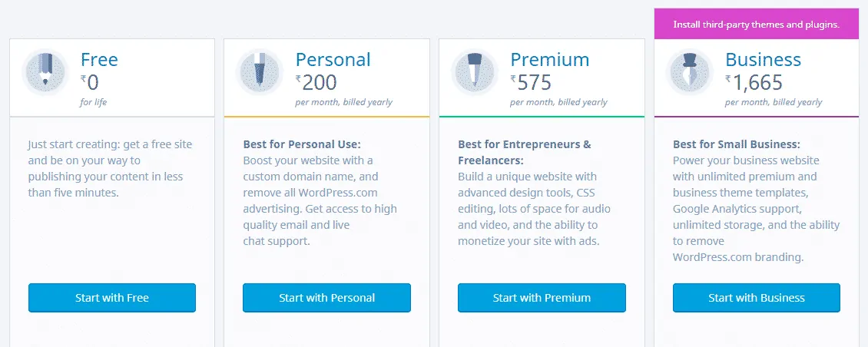Click the Premium plan marker icon
The image size is (868, 347).
tap(475, 72)
